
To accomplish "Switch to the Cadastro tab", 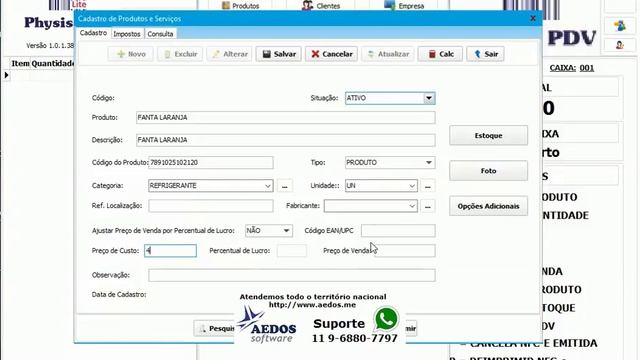I will [93, 33].
